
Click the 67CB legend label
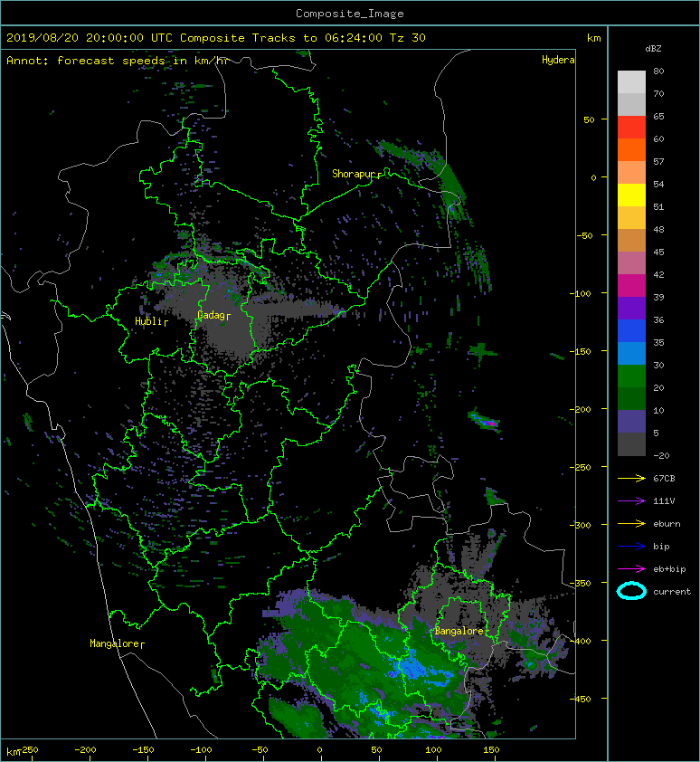(664, 479)
